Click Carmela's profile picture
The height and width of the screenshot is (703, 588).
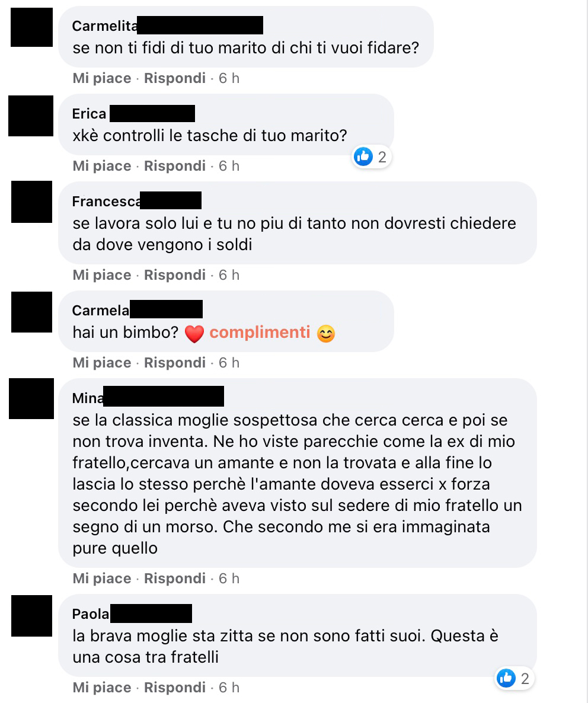(x=32, y=312)
